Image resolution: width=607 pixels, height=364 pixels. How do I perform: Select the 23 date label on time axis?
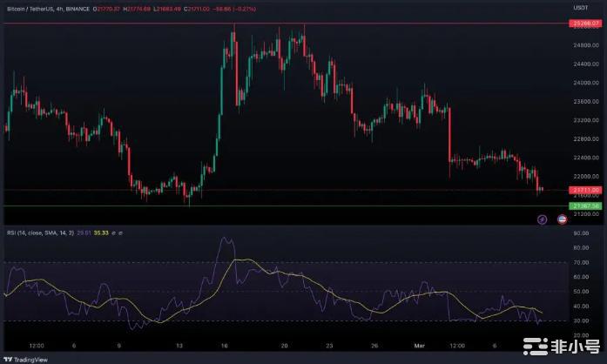[x=329, y=346]
